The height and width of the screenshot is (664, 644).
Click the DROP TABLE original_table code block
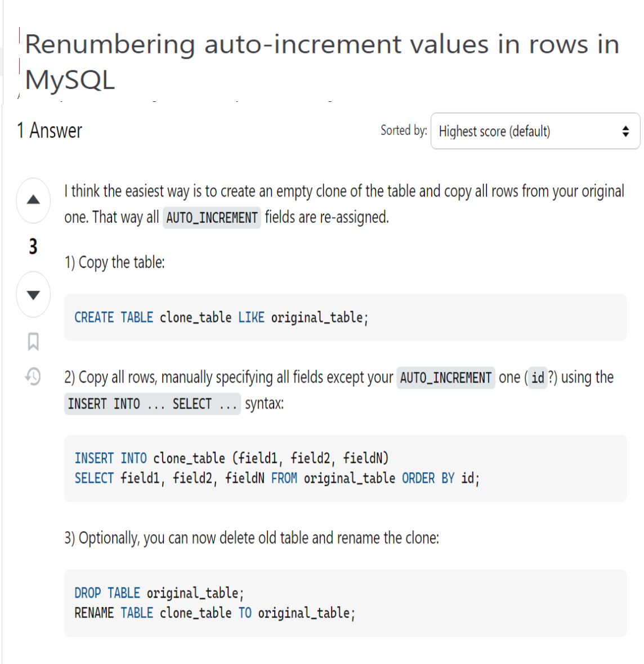coord(345,603)
